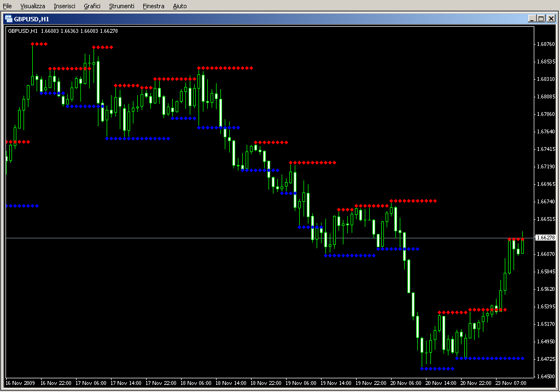
Task: Click the 20 Nov 22:00 time label
Action: click(x=476, y=383)
